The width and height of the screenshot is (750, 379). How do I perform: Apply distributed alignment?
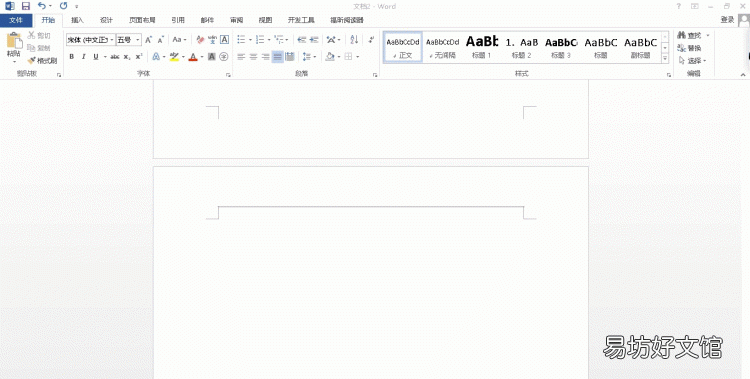289,56
